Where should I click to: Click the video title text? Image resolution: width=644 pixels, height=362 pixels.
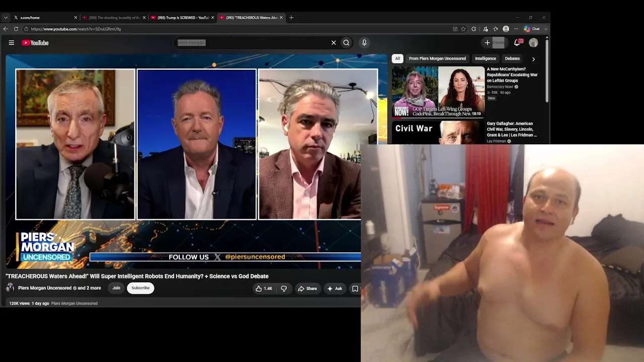137,276
